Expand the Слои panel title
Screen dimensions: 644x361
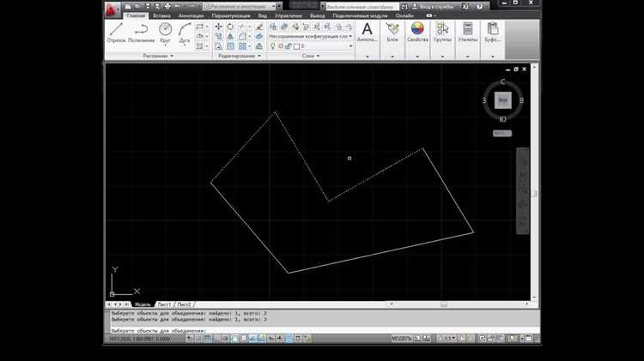tap(311, 56)
